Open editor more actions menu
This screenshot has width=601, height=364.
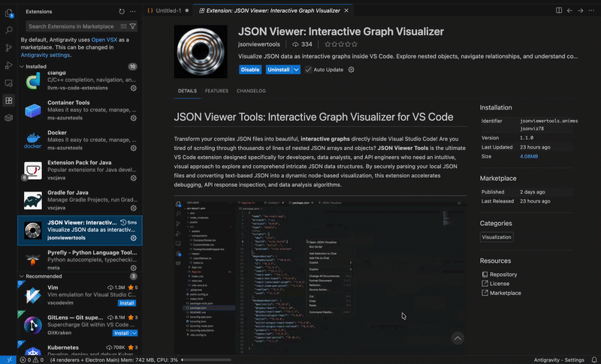coord(591,11)
